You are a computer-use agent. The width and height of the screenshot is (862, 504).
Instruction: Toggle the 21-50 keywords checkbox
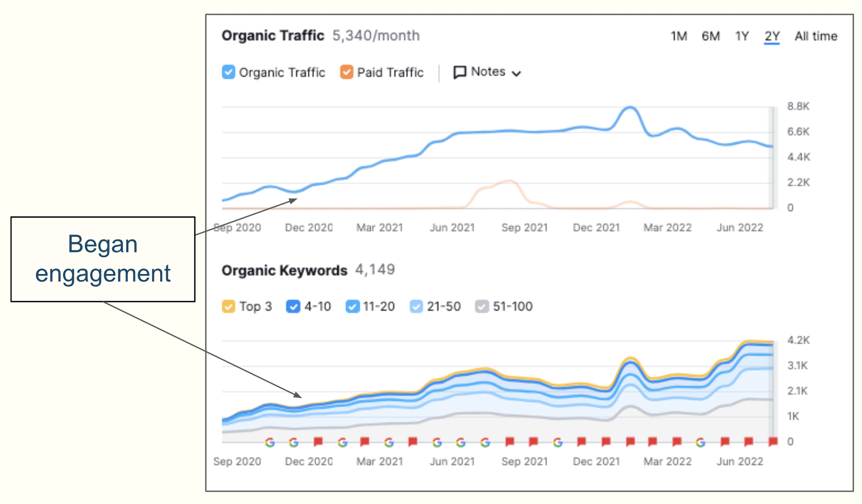tap(416, 306)
